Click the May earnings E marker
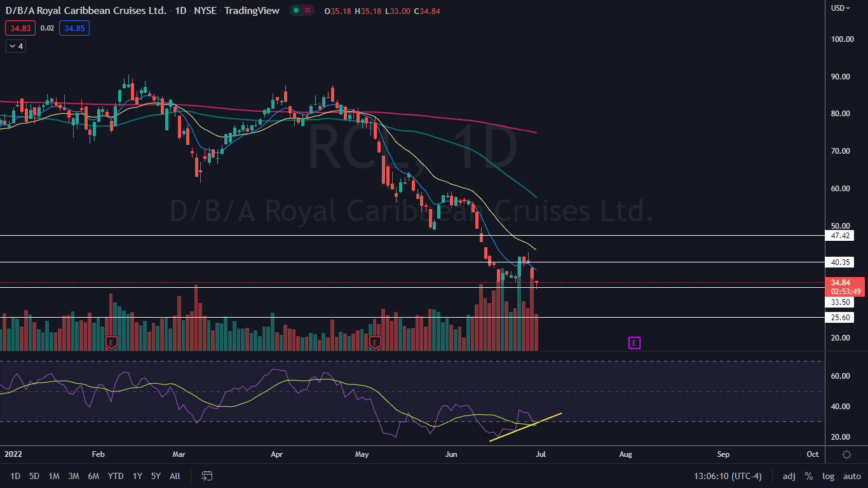The height and width of the screenshot is (488, 868). [x=375, y=342]
